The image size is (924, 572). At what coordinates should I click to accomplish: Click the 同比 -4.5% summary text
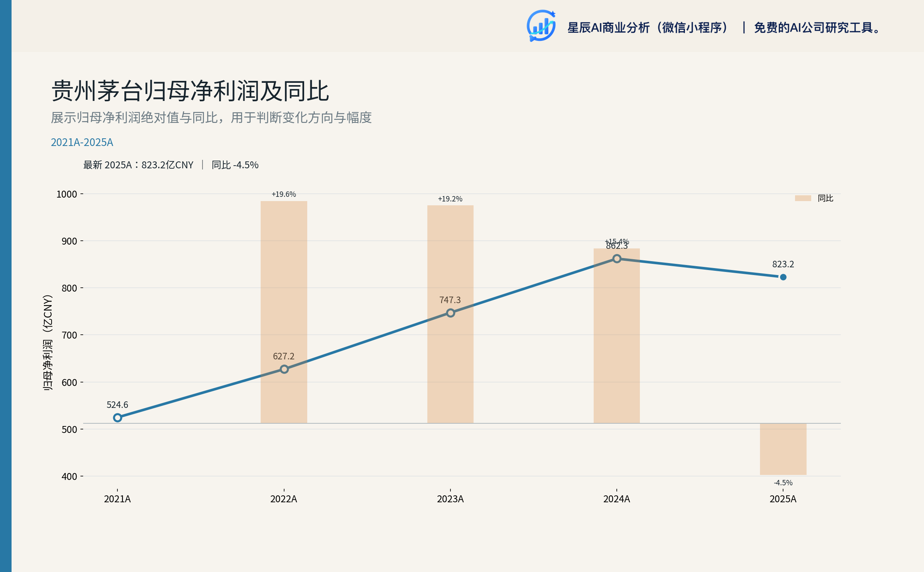235,165
